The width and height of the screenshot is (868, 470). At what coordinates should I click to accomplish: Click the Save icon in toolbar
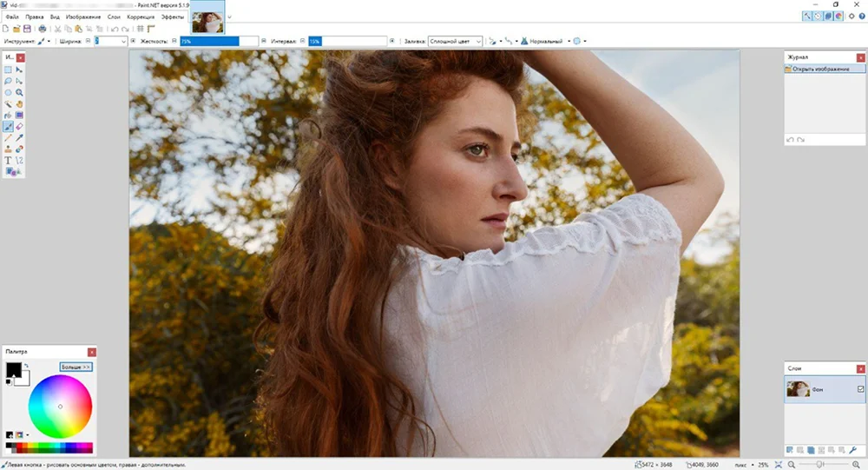pyautogui.click(x=28, y=29)
